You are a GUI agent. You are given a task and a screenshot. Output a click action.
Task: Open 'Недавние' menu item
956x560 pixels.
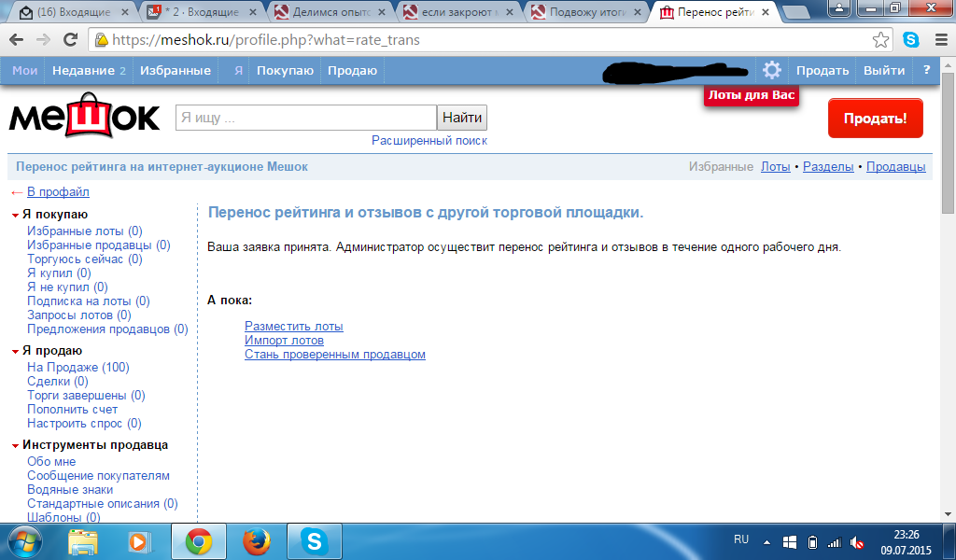coord(89,70)
